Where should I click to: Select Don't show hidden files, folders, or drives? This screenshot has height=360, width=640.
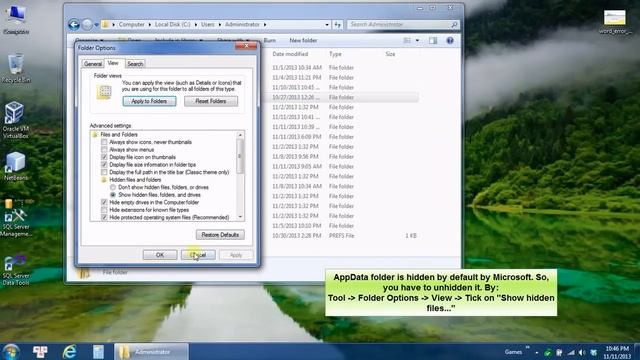[113, 187]
